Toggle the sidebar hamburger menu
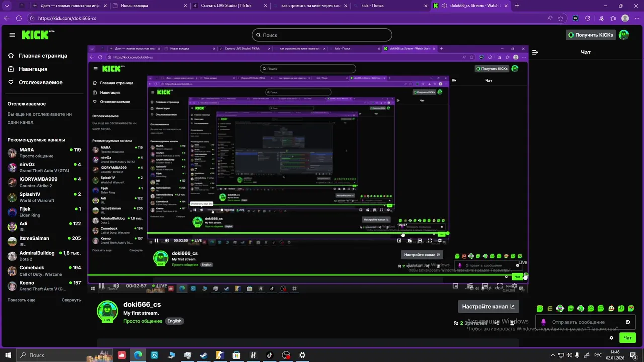 (x=12, y=35)
